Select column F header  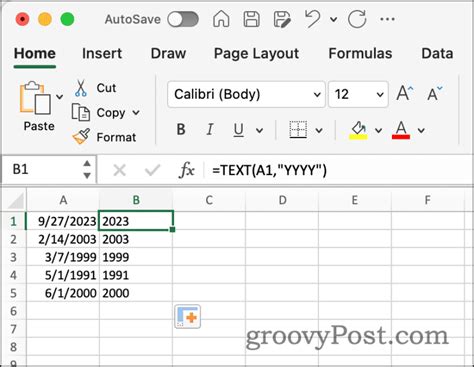click(x=427, y=200)
